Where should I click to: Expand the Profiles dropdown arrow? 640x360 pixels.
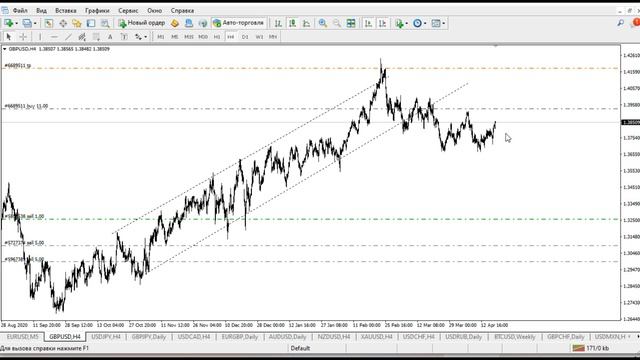35,24
